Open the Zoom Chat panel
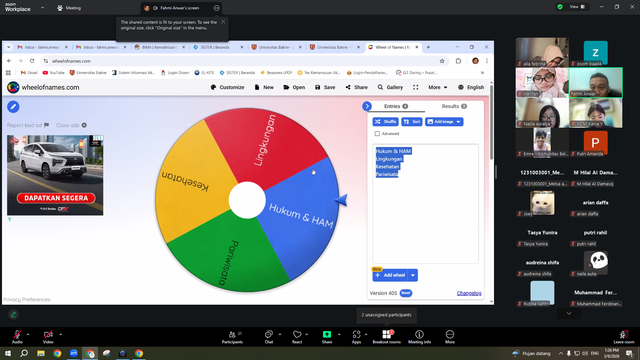This screenshot has width=640, height=360. click(269, 337)
